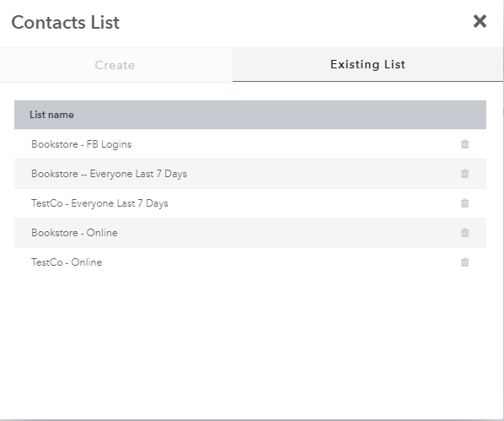Choose Bookstore -- Everyone Last 7 Days list
This screenshot has width=504, height=421.
[109, 174]
